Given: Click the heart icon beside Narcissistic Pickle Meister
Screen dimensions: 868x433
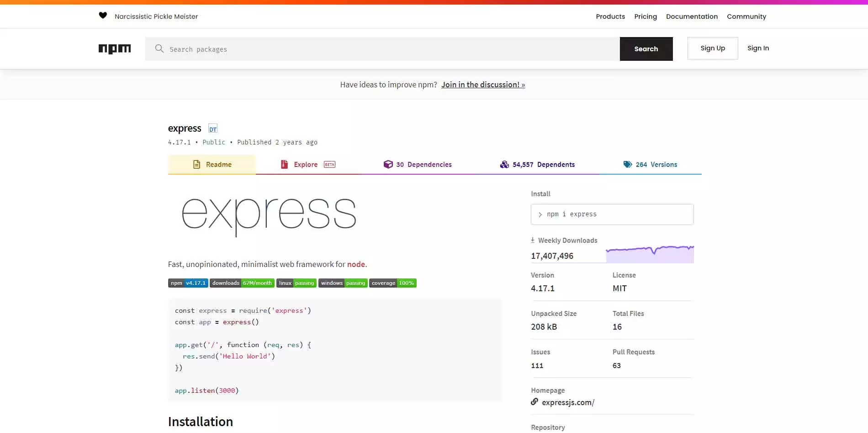Looking at the screenshot, I should (103, 15).
